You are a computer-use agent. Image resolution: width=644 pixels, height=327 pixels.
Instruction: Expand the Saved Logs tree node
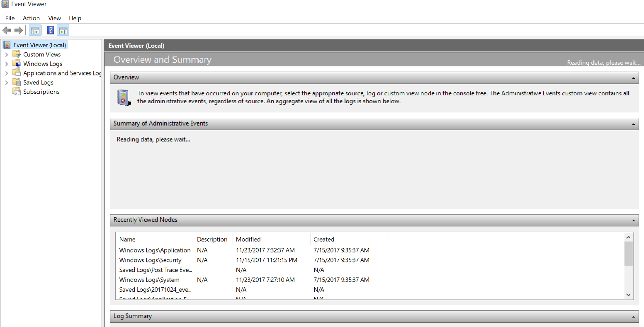point(7,82)
